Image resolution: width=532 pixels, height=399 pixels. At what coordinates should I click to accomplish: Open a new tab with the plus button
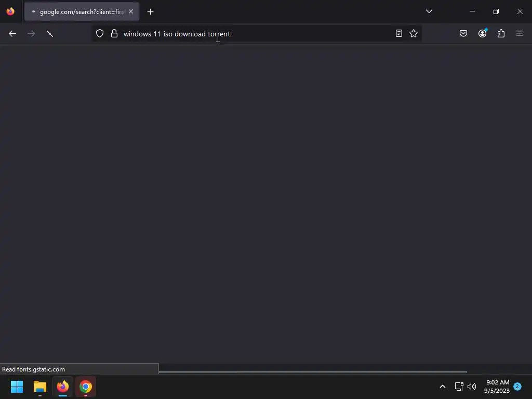tap(150, 12)
